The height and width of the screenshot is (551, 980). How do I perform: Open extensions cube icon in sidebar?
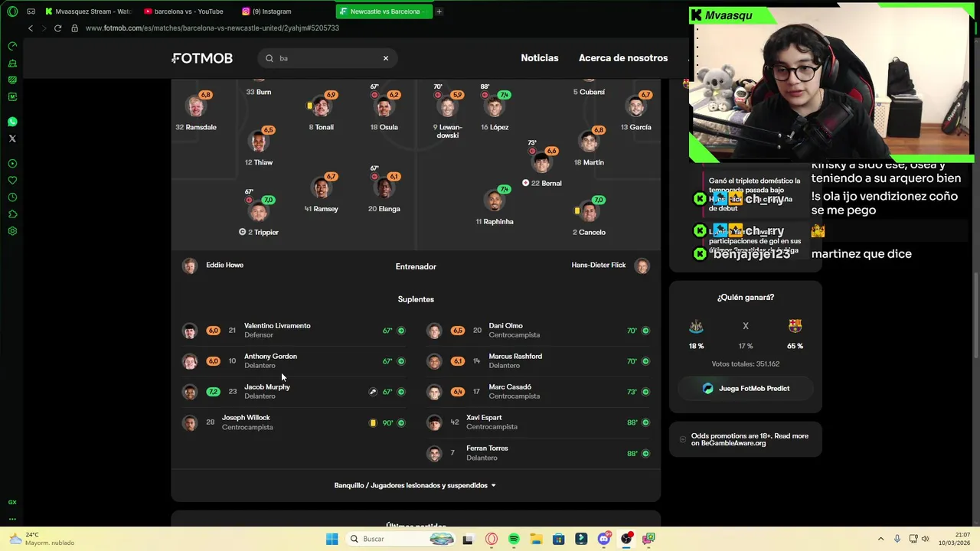click(x=12, y=214)
